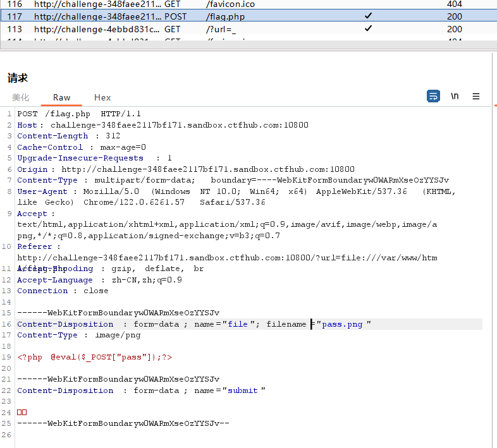
Task: Select history row 113 GET /?url=_
Action: (x=248, y=29)
